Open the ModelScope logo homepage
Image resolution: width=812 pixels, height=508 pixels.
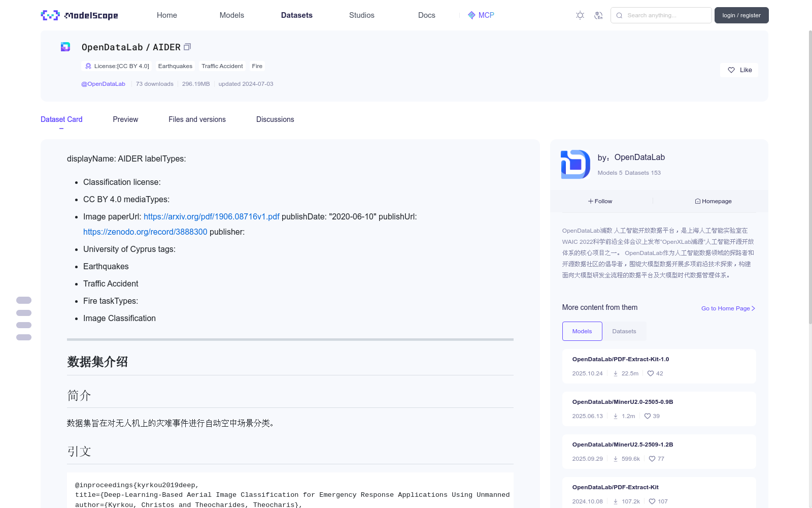79,15
